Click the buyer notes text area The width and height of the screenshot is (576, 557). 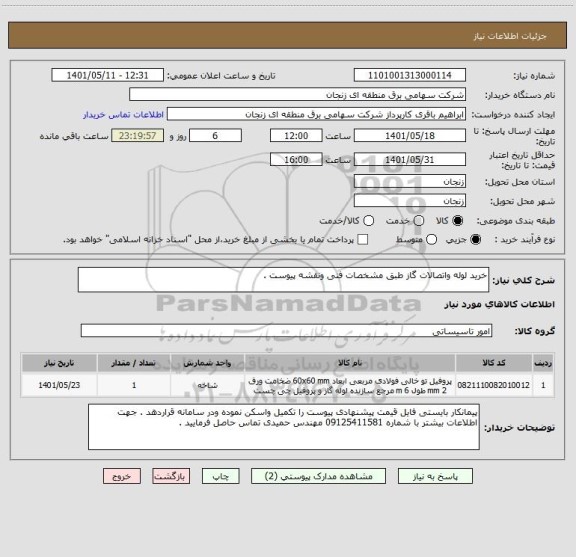(x=284, y=427)
